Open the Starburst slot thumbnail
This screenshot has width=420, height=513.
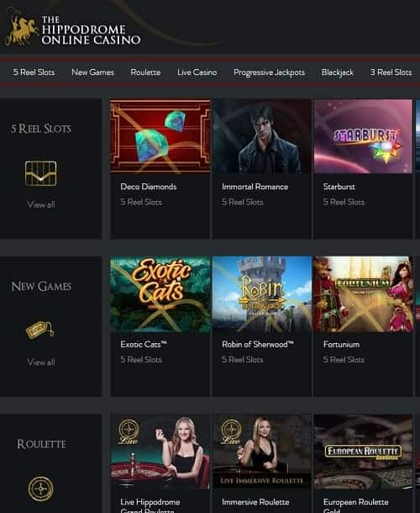(363, 136)
